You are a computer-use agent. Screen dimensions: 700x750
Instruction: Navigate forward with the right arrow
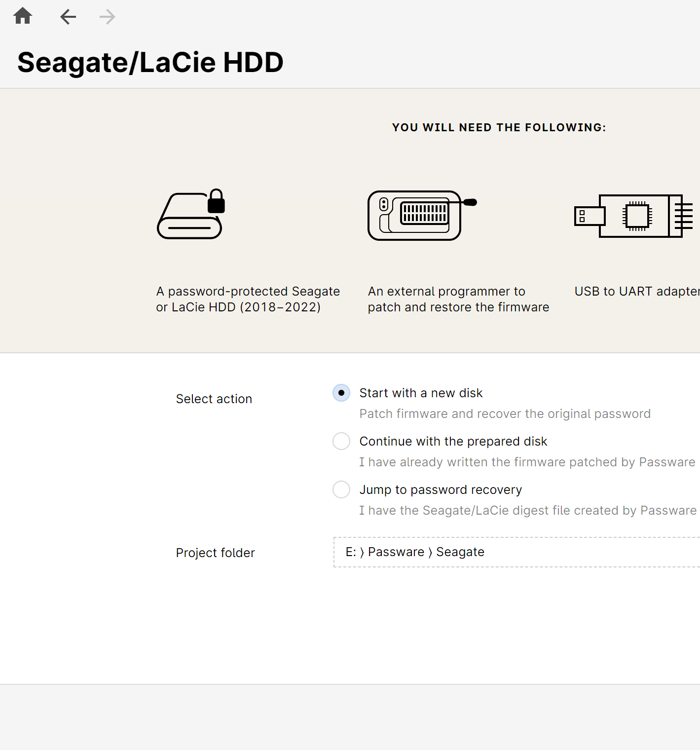coord(107,17)
